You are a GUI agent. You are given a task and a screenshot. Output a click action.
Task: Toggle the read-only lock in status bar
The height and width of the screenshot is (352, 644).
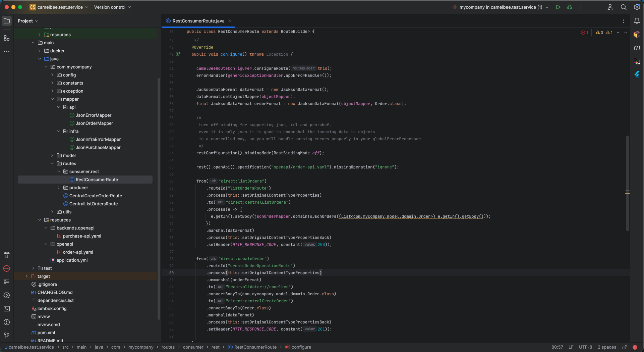coord(625,347)
